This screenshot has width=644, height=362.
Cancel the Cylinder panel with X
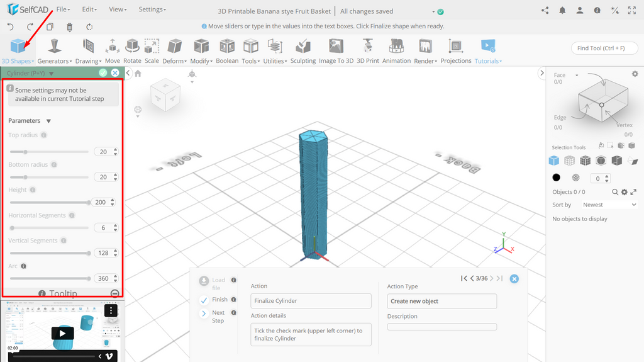115,73
